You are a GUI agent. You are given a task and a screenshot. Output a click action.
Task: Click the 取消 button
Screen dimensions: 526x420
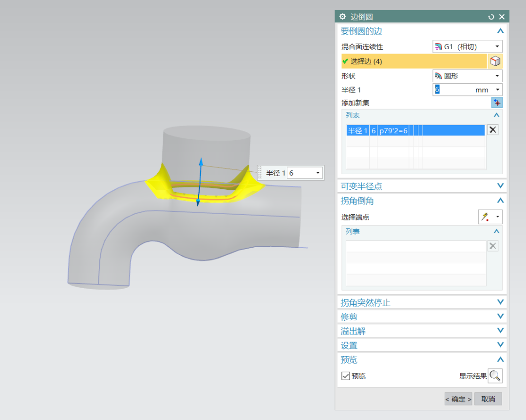coord(488,399)
